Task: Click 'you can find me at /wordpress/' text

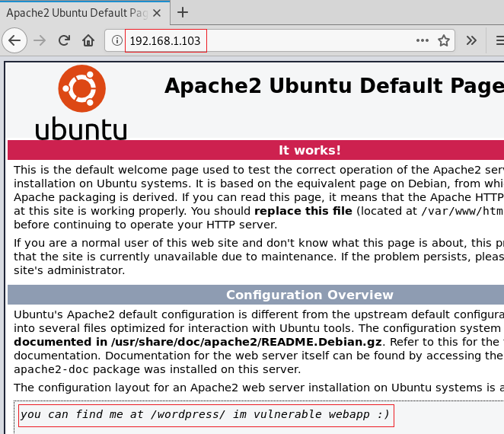Action: (x=123, y=414)
